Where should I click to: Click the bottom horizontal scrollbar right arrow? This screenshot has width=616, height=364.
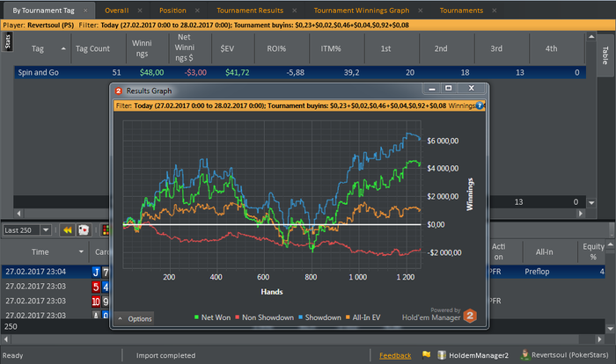pos(599,339)
